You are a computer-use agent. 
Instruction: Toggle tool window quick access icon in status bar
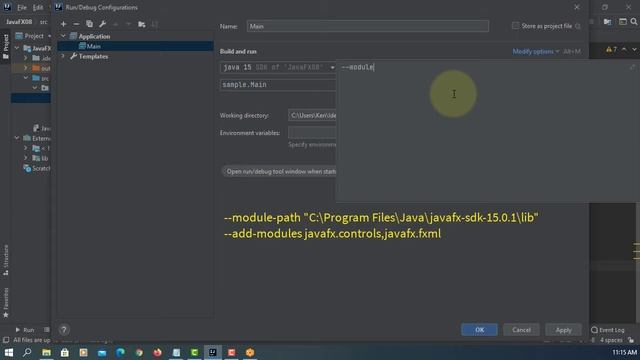6,340
